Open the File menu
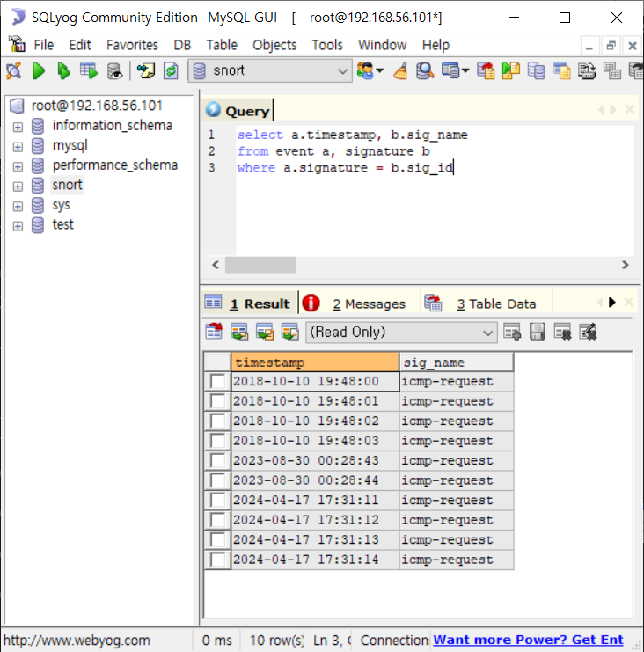Image resolution: width=644 pixels, height=652 pixels. [44, 45]
